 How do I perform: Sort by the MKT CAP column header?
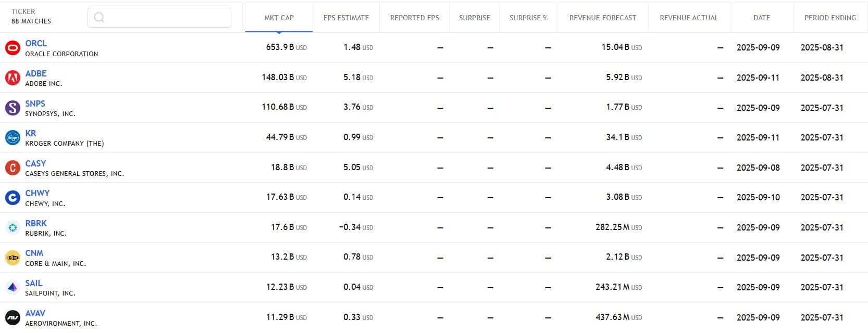[279, 18]
